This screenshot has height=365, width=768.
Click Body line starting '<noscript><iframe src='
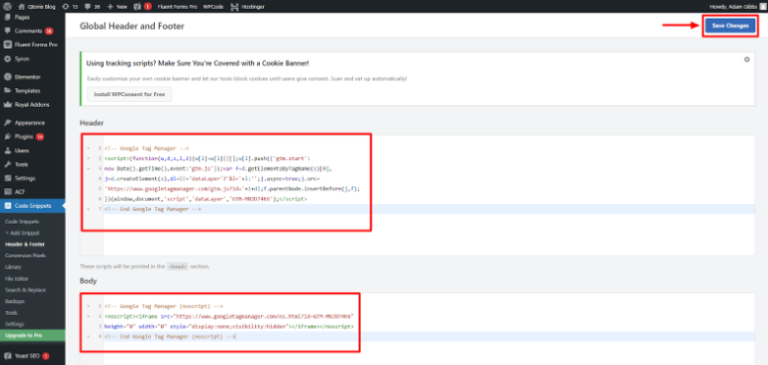[x=229, y=316]
